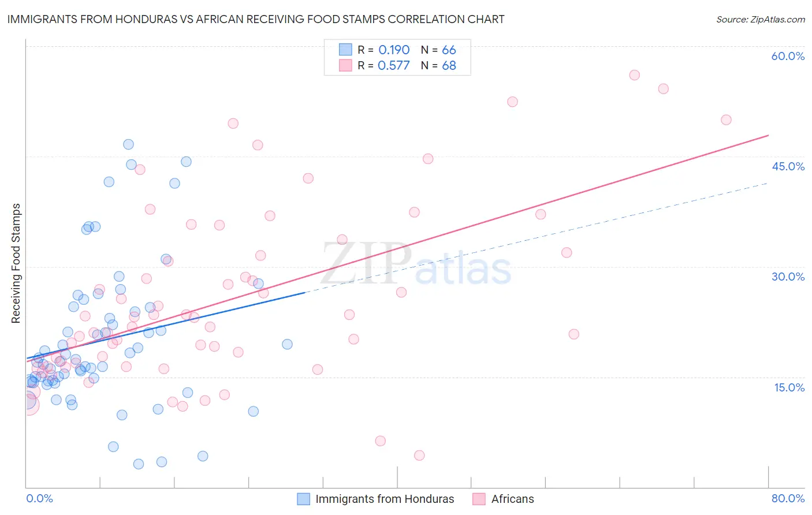Click the N = 66 sample count

(438, 50)
